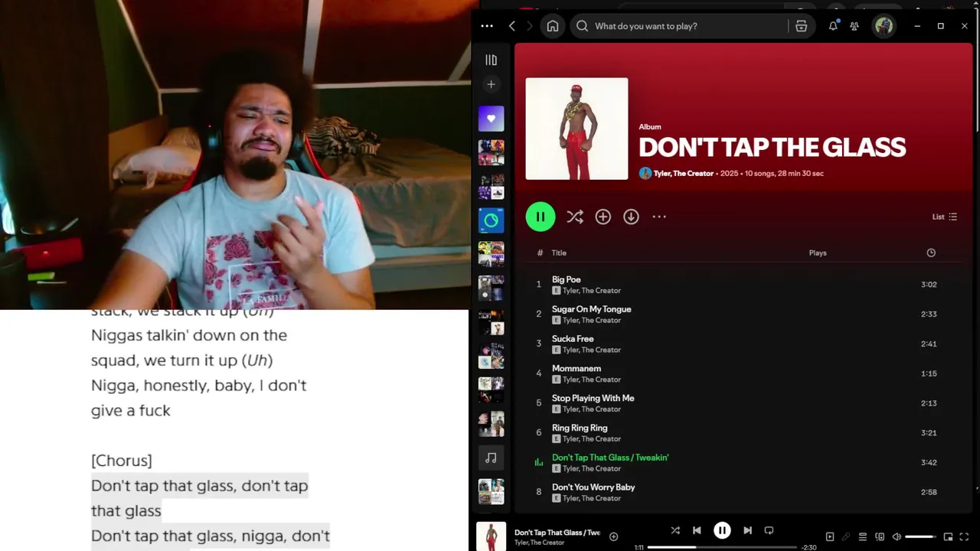Pause playback in the player bar

[722, 530]
